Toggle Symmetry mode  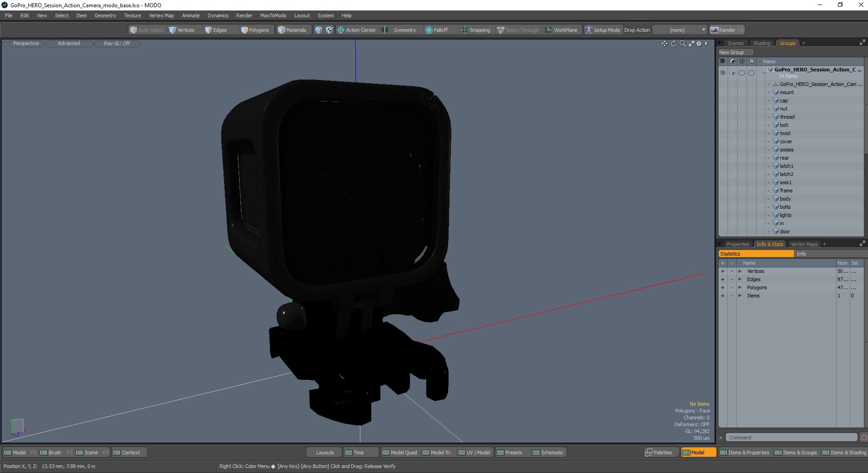pos(399,30)
